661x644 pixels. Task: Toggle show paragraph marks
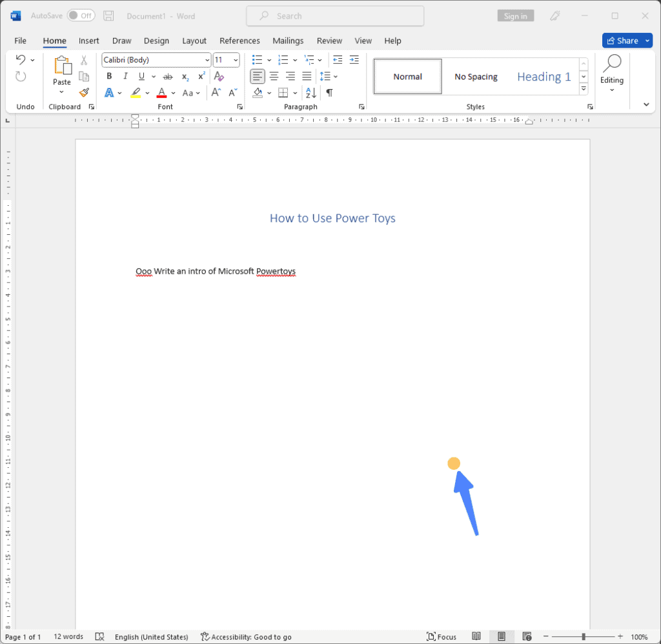click(330, 93)
